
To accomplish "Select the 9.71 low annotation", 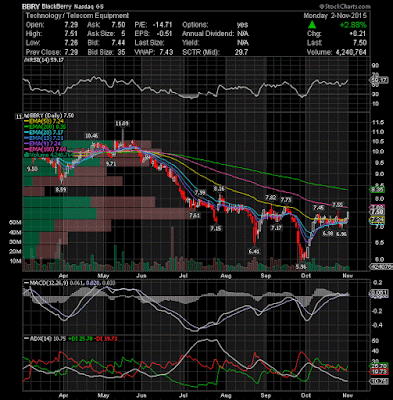I will (x=111, y=164).
